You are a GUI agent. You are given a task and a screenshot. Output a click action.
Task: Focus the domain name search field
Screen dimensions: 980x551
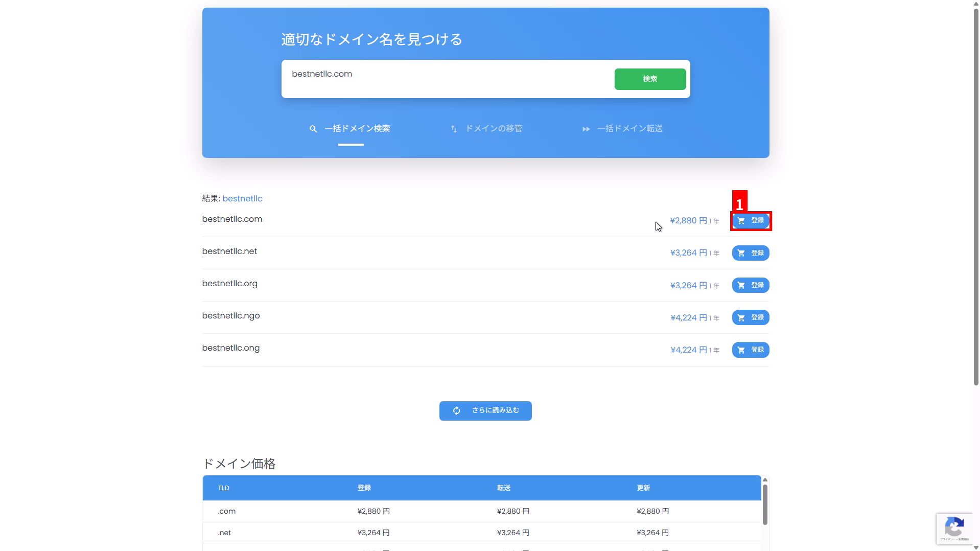445,79
